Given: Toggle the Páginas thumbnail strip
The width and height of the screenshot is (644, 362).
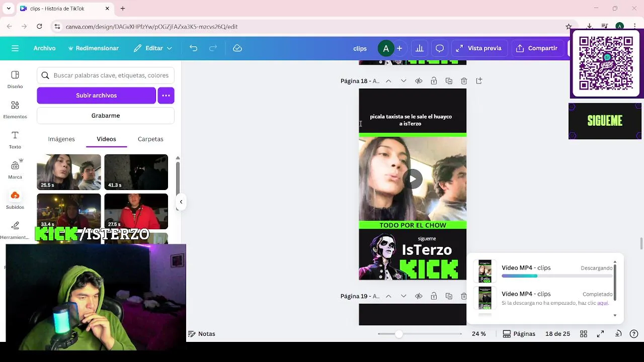Looking at the screenshot, I should (x=519, y=334).
